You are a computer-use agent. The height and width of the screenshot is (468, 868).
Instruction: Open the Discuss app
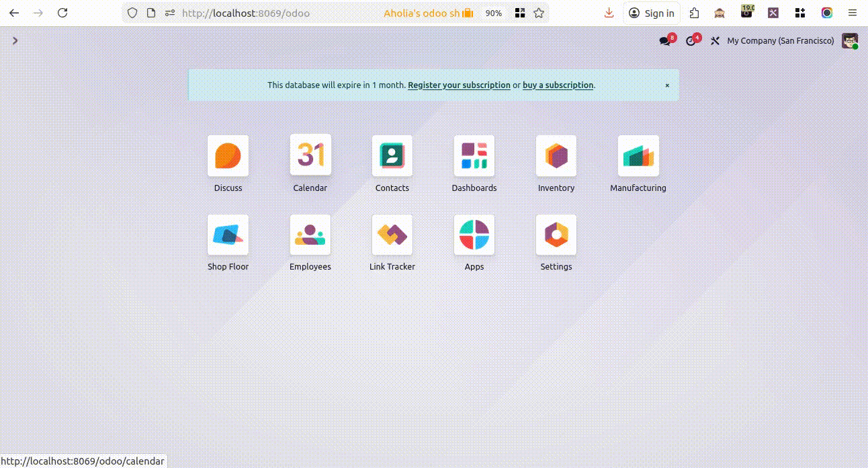[228, 156]
